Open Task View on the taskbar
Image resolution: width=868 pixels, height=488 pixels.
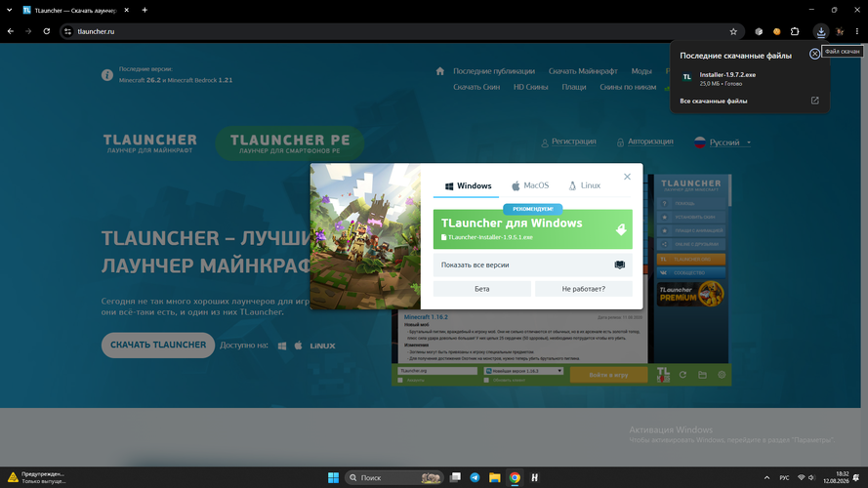click(x=455, y=477)
